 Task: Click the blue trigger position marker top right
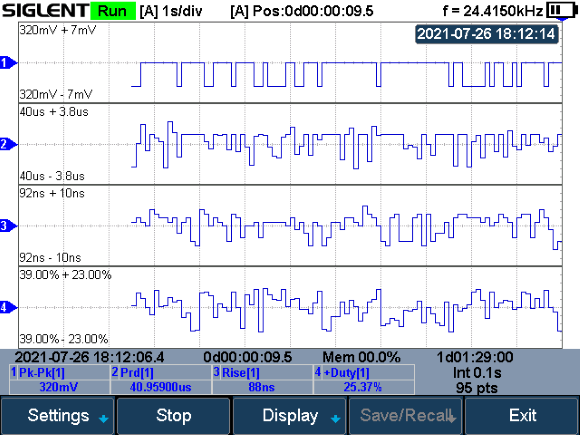(x=562, y=18)
